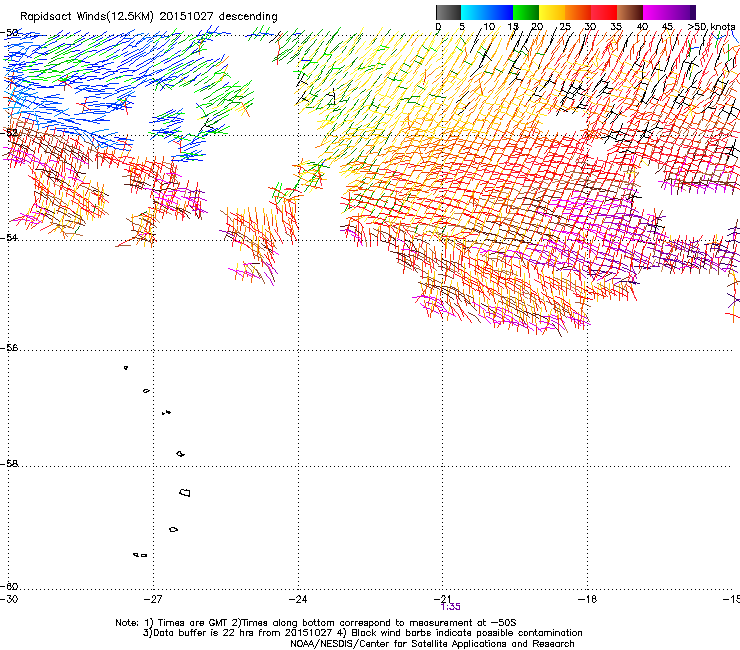The width and height of the screenshot is (740, 650).
Task: Click the -54 latitude axis label
Action: (9, 238)
